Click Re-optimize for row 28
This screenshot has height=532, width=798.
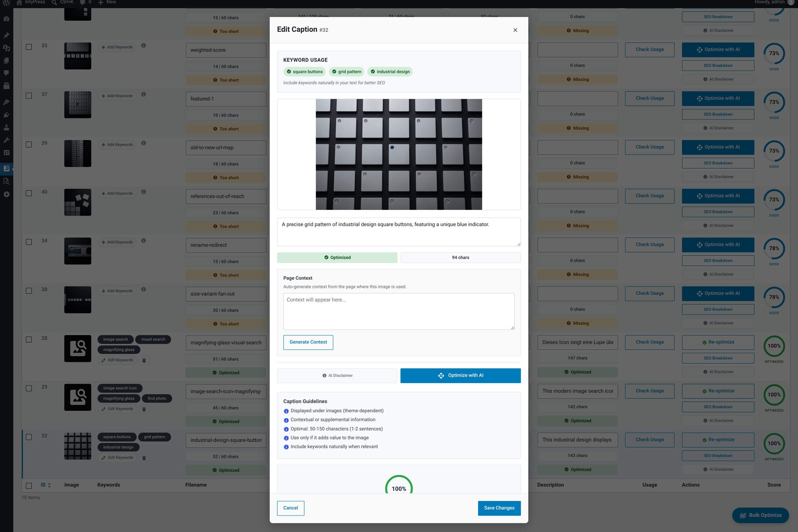point(718,342)
